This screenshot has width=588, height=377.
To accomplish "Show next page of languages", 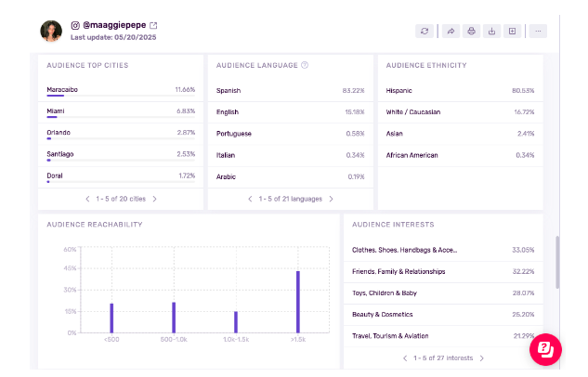I will [x=331, y=199].
